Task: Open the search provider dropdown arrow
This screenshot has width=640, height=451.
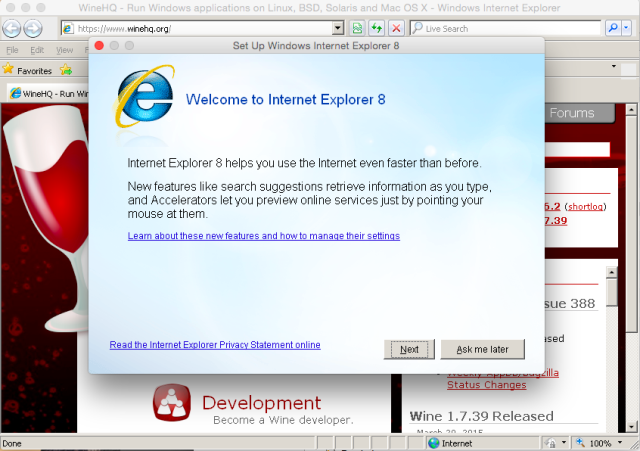Action: 627,28
